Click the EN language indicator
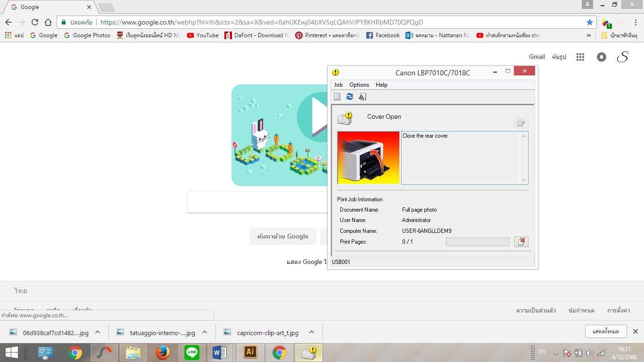The height and width of the screenshot is (362, 644). tap(542, 352)
